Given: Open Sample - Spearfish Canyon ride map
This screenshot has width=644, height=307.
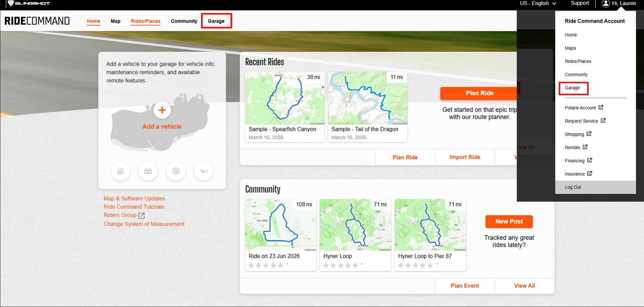Looking at the screenshot, I should (285, 98).
